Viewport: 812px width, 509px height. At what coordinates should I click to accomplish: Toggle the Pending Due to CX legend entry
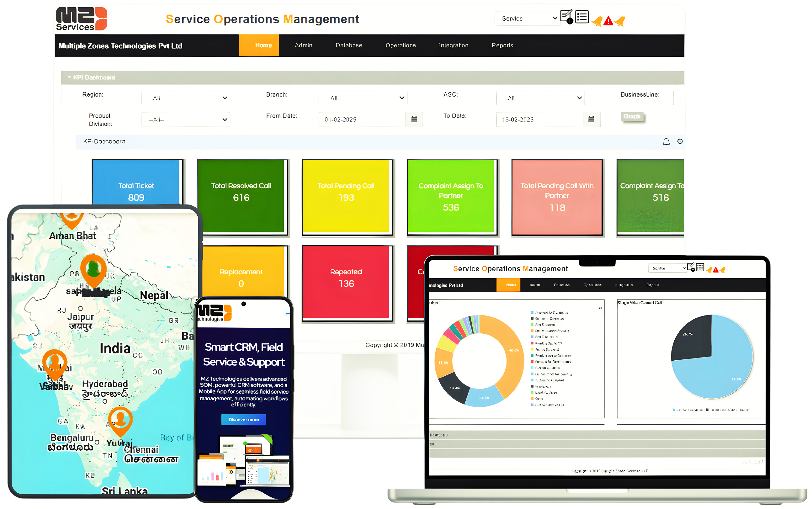click(546, 343)
